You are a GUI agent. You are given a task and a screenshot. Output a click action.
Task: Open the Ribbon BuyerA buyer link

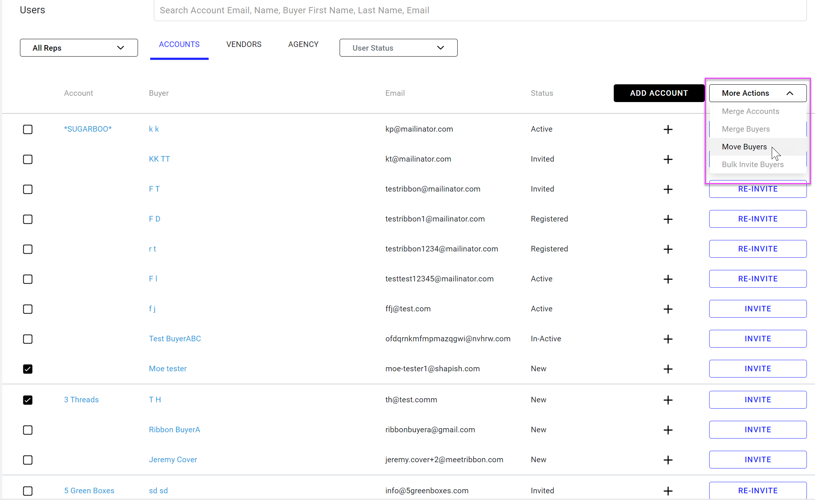(174, 430)
